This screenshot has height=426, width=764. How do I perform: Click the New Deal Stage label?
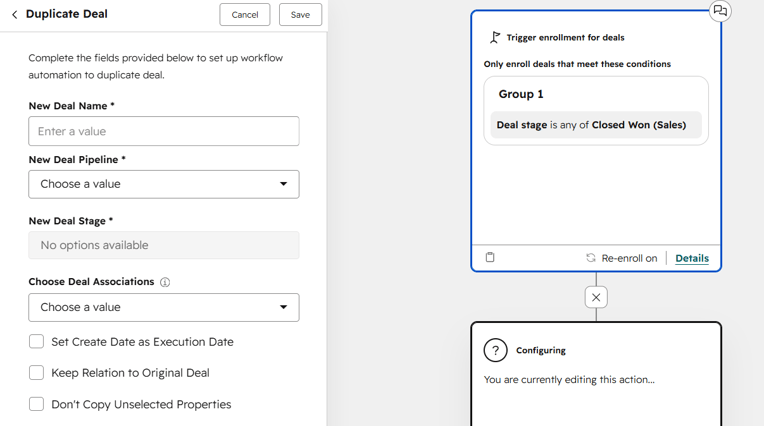[x=71, y=221]
